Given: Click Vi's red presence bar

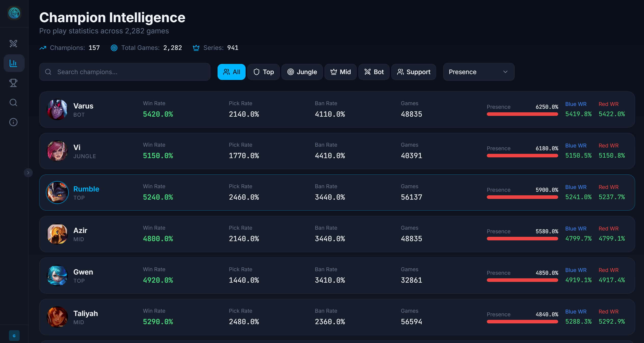Looking at the screenshot, I should pos(522,156).
